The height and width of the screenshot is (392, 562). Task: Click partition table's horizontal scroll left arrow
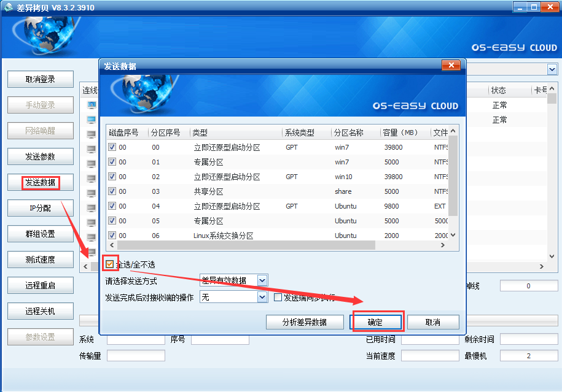click(x=113, y=245)
